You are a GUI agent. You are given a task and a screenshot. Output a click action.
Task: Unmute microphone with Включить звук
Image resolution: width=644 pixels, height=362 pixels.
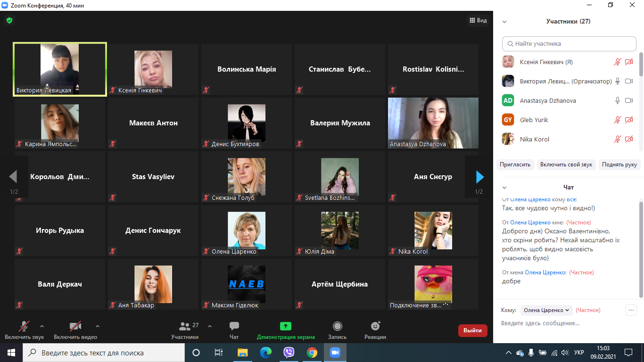pos(24,326)
